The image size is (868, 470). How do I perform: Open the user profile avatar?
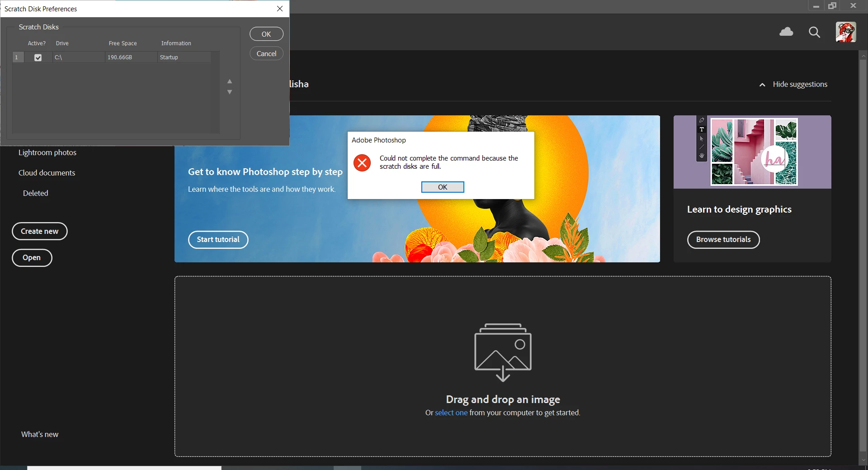pyautogui.click(x=845, y=32)
